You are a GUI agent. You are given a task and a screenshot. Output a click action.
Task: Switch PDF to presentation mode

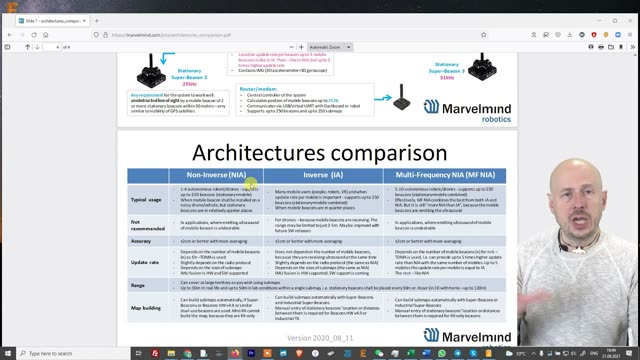591,47
